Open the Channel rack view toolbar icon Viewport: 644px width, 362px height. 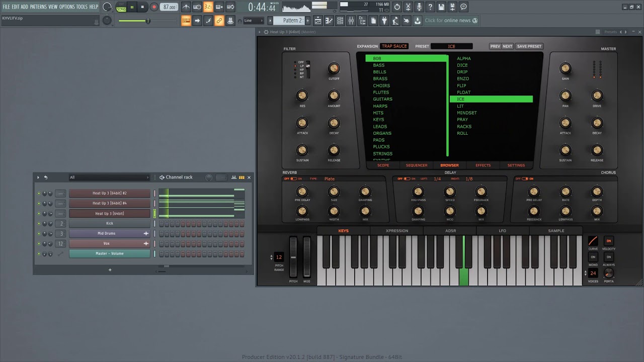pos(340,21)
